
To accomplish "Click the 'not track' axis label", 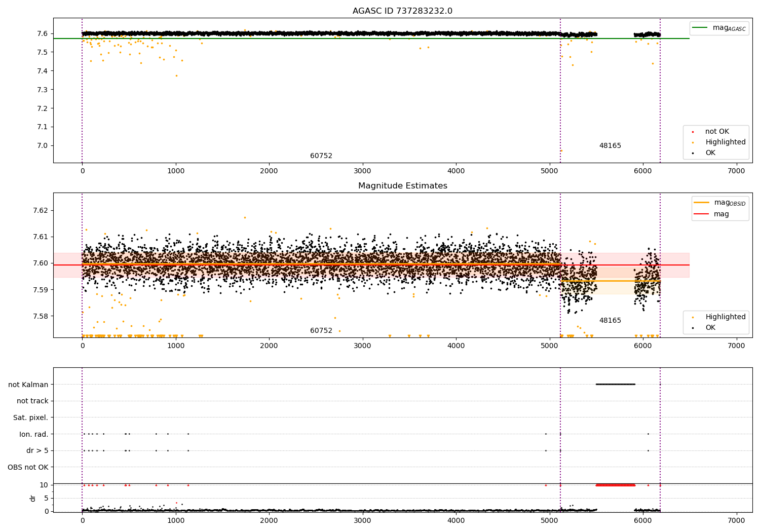I will coord(32,401).
